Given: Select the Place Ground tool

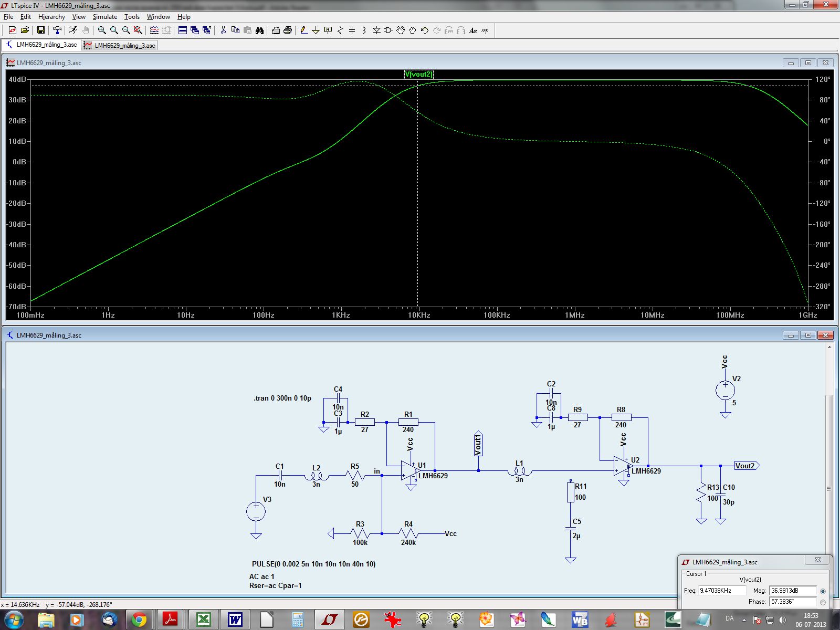Looking at the screenshot, I should pos(316,30).
